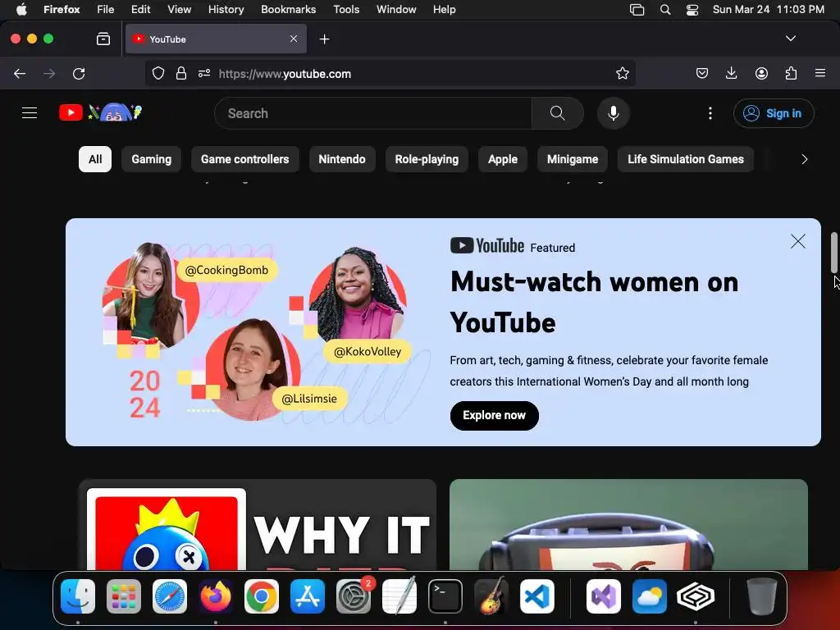Select the All filter chip
840x630 pixels.
95,159
